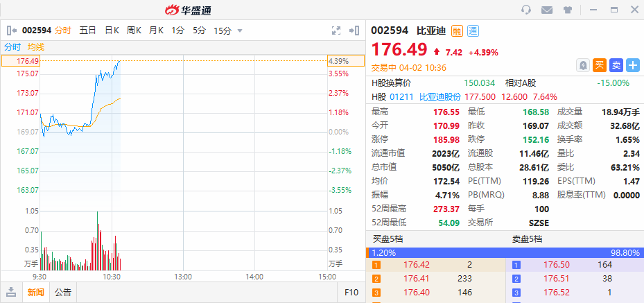The width and height of the screenshot is (644, 303).
Task: Click the 最高 value 176.55
Action: (x=446, y=112)
